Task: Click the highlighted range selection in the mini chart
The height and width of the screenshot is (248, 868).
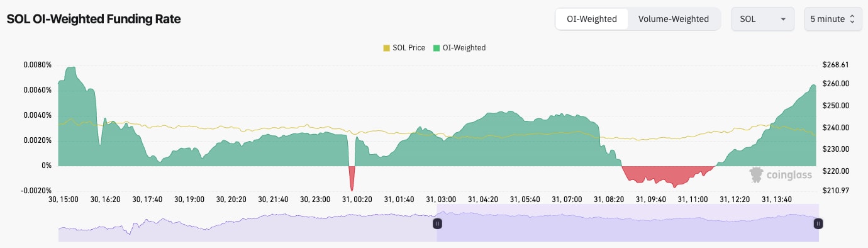Action: [628, 223]
